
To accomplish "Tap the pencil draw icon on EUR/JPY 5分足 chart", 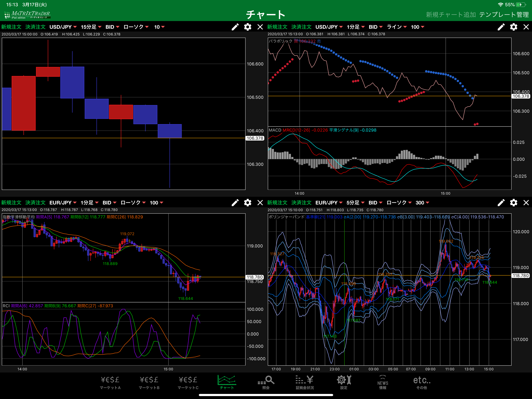I will [x=501, y=203].
